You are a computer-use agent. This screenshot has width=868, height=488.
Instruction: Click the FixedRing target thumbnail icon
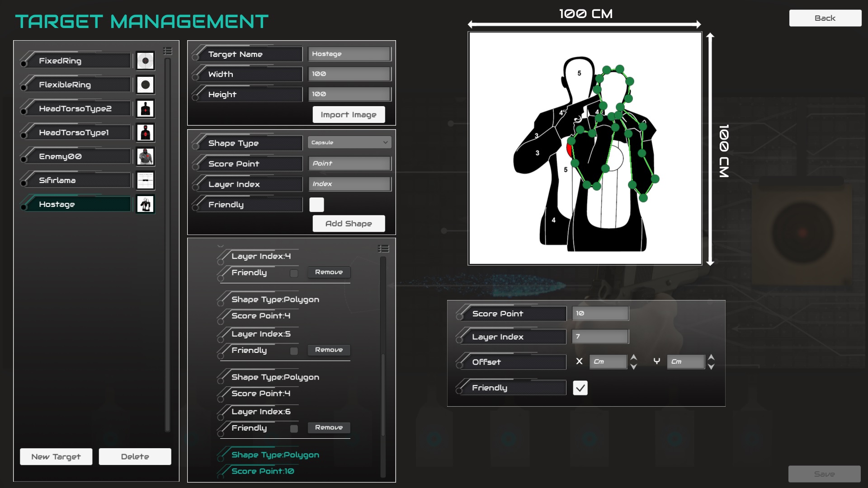pyautogui.click(x=145, y=61)
